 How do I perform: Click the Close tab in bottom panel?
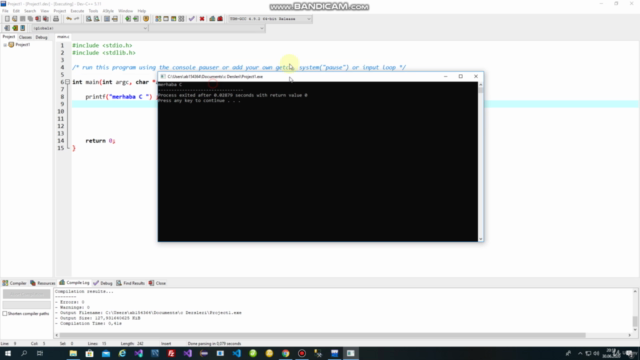tap(158, 283)
